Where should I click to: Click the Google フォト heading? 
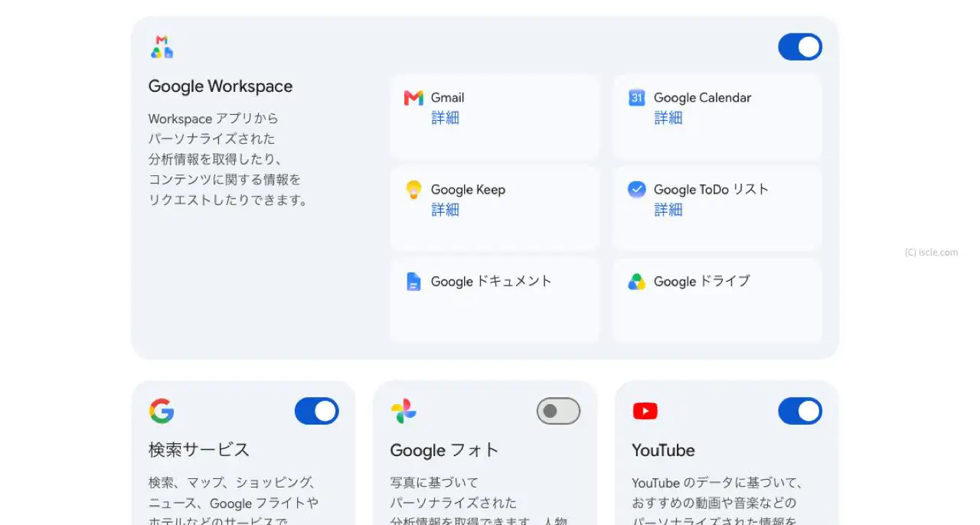(444, 450)
